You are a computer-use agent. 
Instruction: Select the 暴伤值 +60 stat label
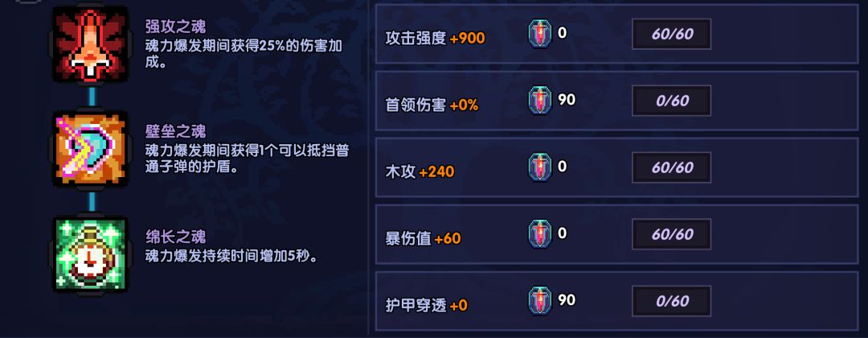[424, 238]
